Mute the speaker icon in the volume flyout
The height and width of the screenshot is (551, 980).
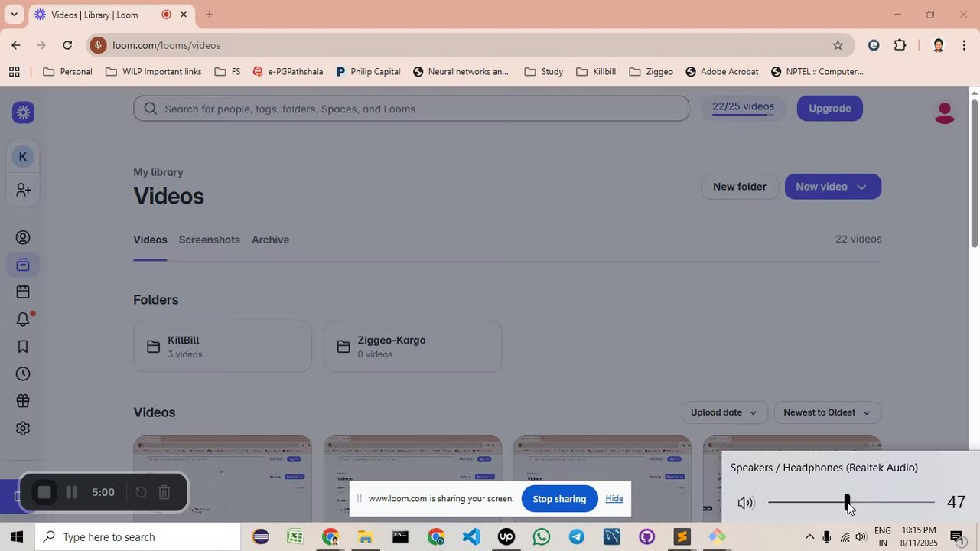click(746, 503)
